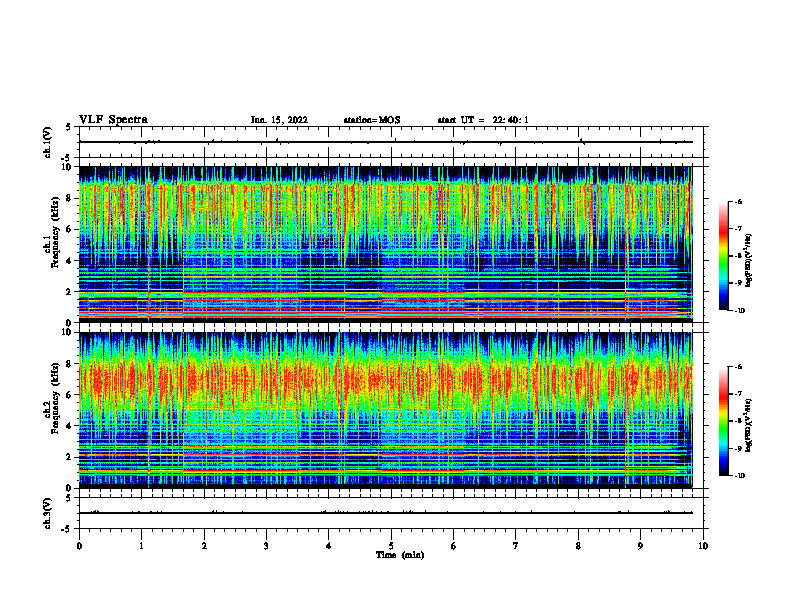Click the ch.1 color bar PSD label
The height and width of the screenshot is (612, 792).
click(x=748, y=261)
